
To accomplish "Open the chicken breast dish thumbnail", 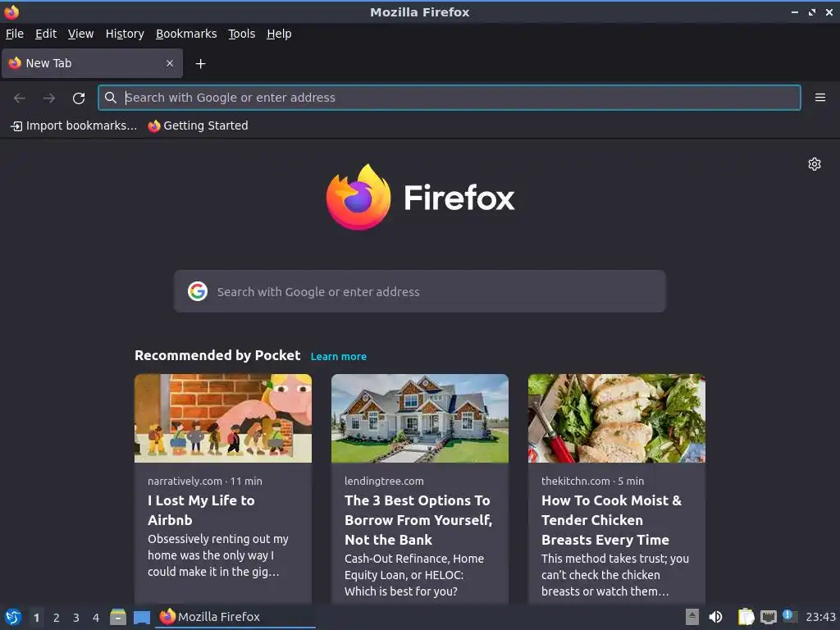I will click(617, 418).
